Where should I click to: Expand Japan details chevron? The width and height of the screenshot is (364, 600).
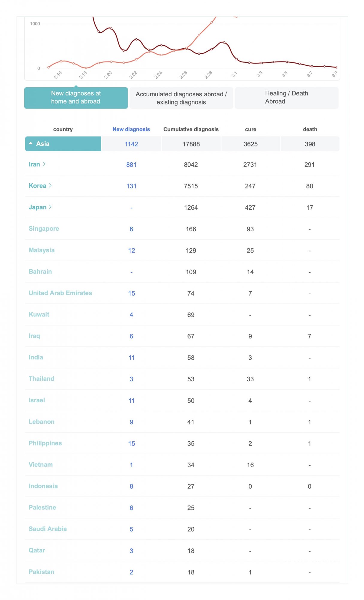50,207
